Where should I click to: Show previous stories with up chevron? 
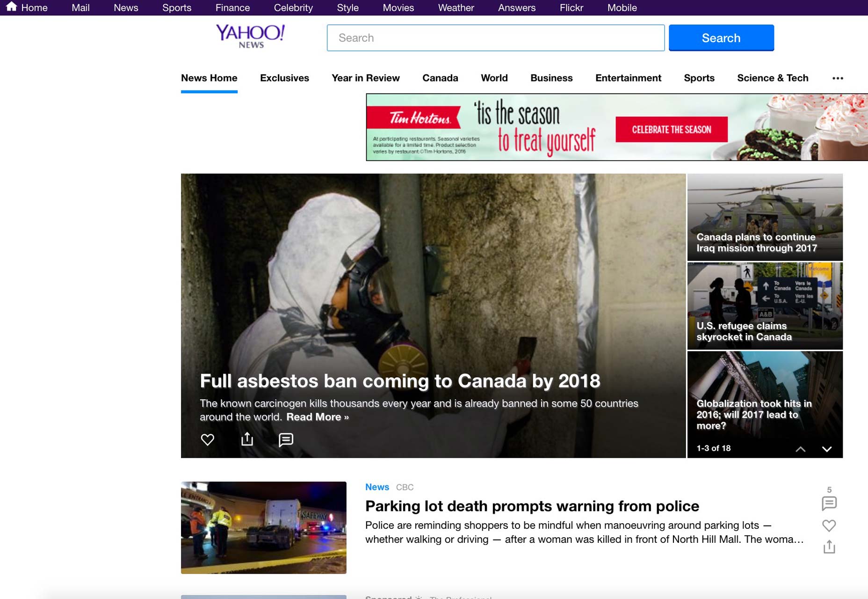[800, 449]
